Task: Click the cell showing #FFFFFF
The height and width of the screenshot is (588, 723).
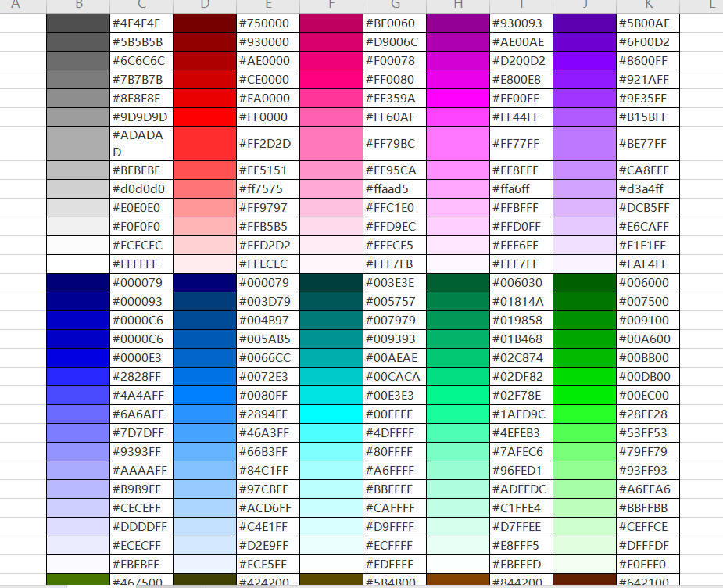Action: tap(141, 264)
